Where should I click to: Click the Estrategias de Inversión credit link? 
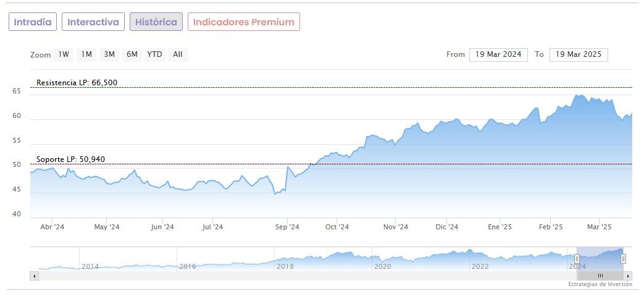[x=600, y=284]
